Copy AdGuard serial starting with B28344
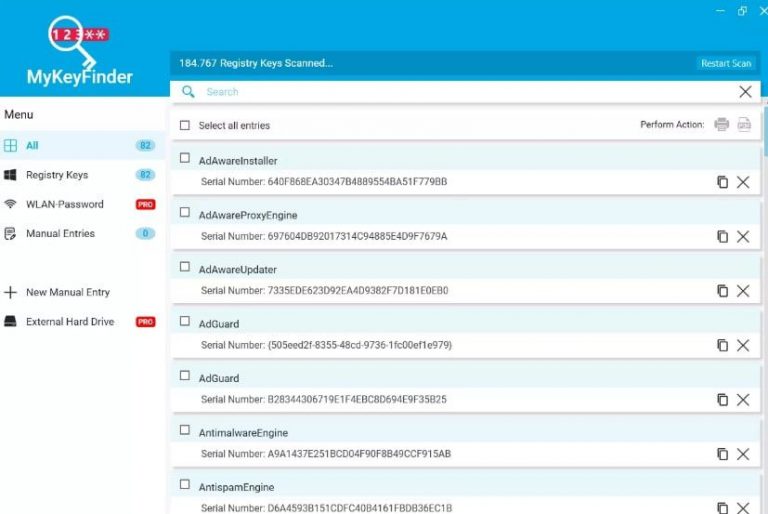The height and width of the screenshot is (514, 768). click(722, 399)
